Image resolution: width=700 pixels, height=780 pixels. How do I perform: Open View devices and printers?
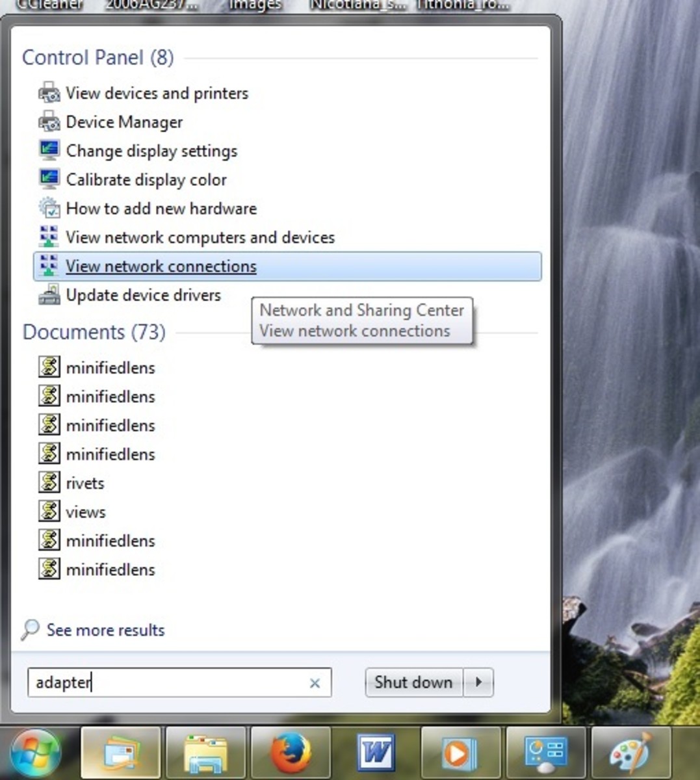click(x=156, y=94)
